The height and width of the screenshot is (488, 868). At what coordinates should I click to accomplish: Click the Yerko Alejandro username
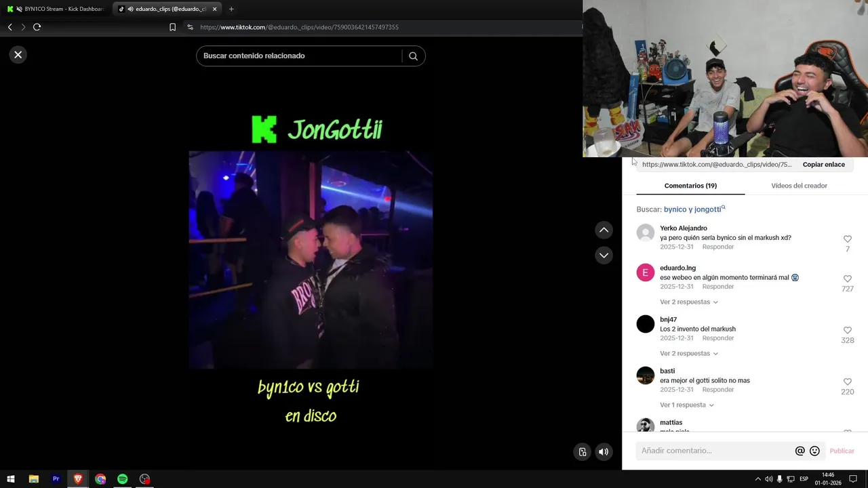pyautogui.click(x=684, y=228)
